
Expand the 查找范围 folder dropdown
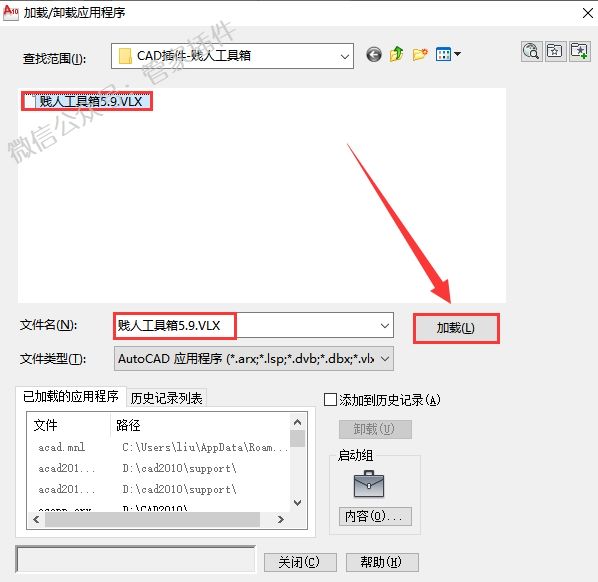click(x=345, y=57)
